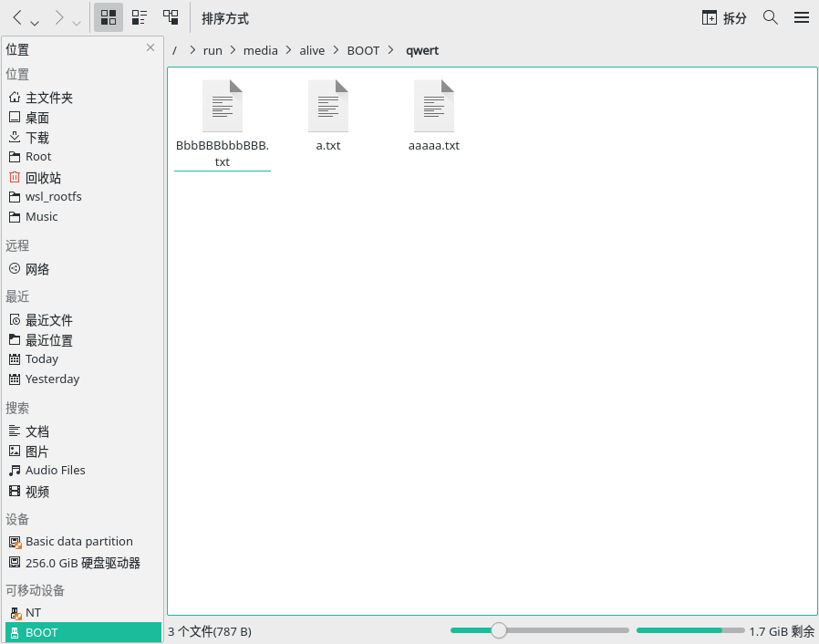Open forward history dropdown arrow

coord(75,21)
